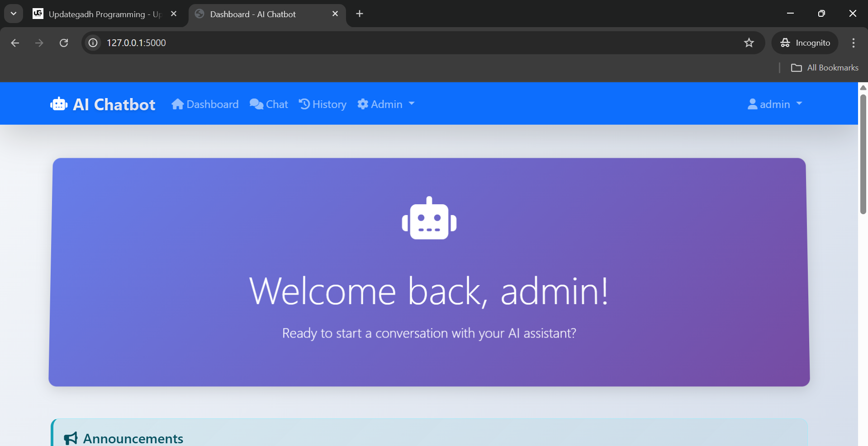Open the admin user account dropdown
The height and width of the screenshot is (446, 868).
774,104
